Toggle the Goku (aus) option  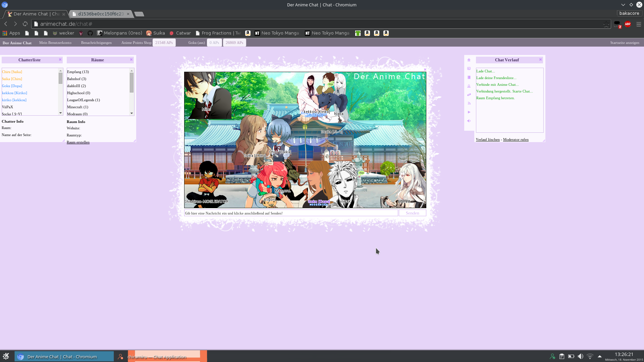(197, 43)
